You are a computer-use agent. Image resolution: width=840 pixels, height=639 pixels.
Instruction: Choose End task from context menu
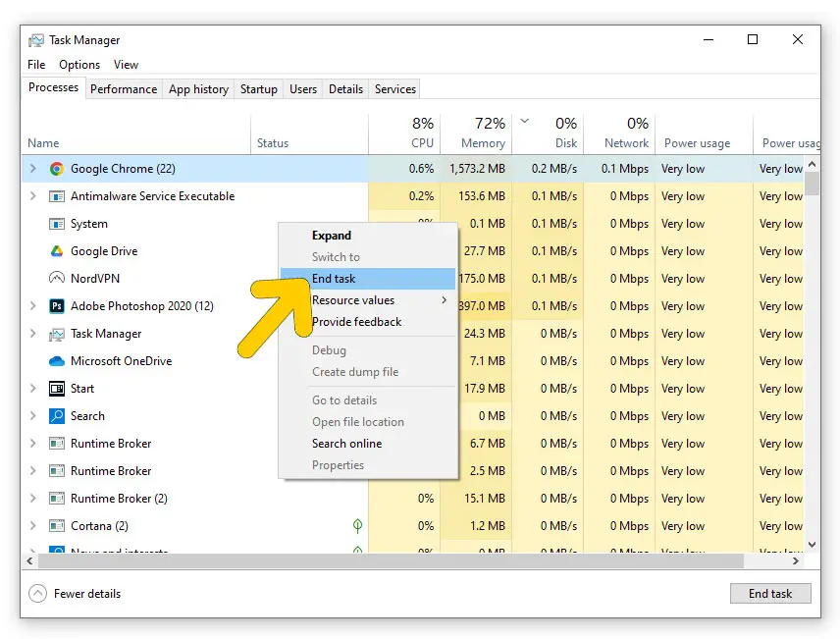334,279
